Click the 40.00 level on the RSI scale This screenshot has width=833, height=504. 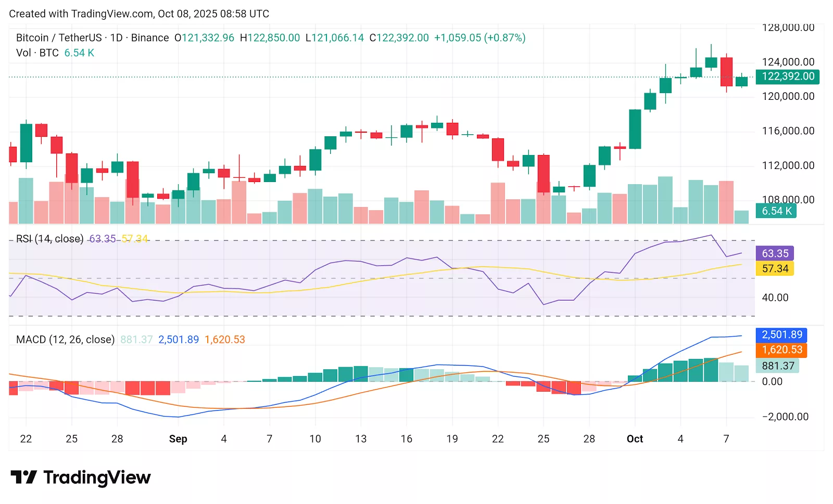[x=776, y=298]
